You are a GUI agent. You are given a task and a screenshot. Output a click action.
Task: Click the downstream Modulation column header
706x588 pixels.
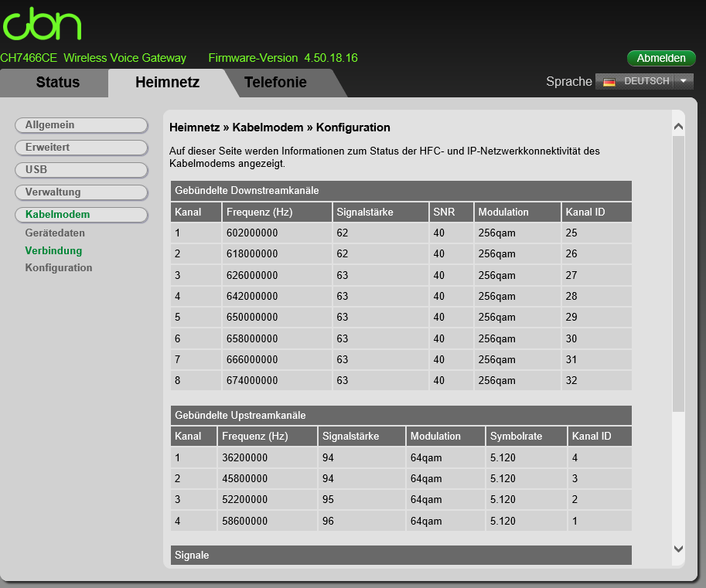tap(517, 212)
